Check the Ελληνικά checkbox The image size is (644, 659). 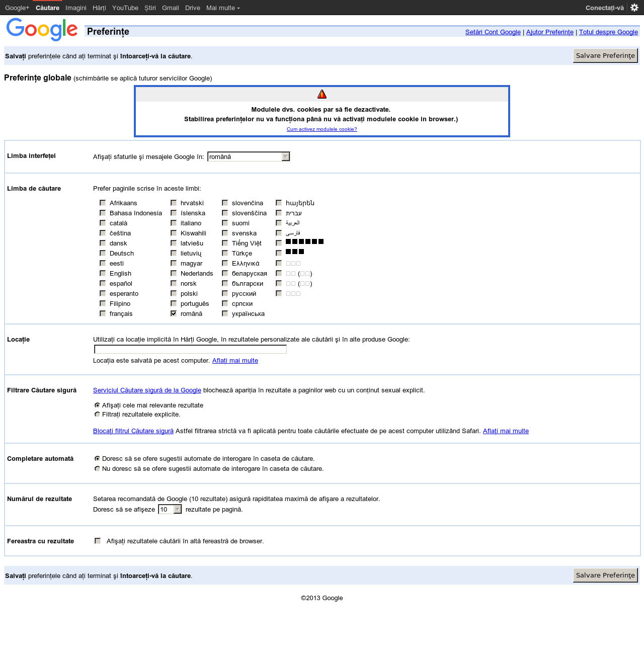(x=225, y=263)
